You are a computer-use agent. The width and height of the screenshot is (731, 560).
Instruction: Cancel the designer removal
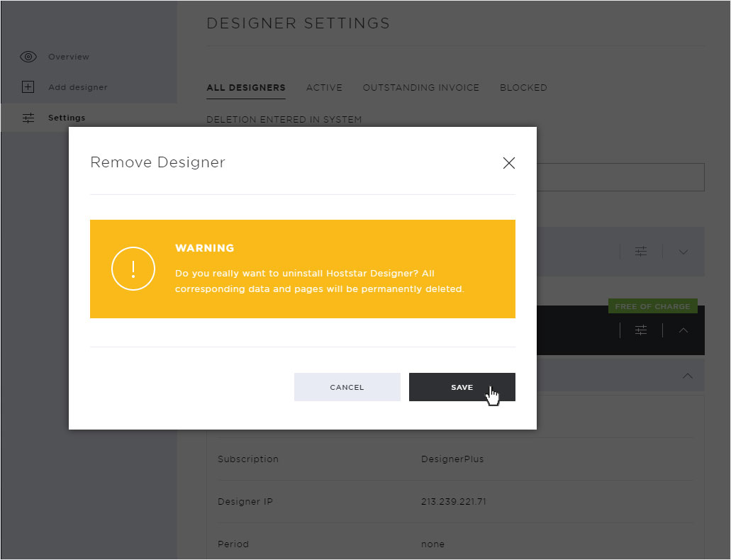click(347, 387)
